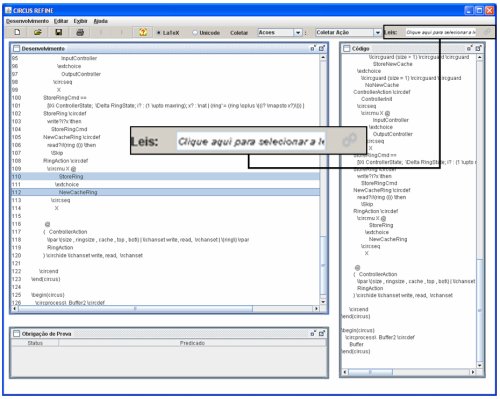Click left arrow of Desenvolvimento horizontal scrollbar
Image resolution: width=500 pixels, height=399 pixels.
(15, 309)
